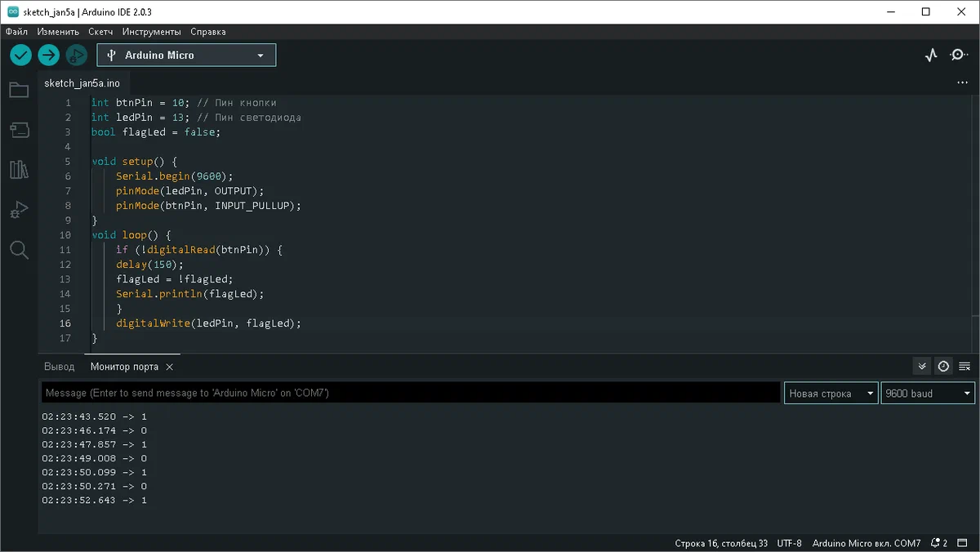Open the Library Manager sidebar icon

tap(19, 170)
